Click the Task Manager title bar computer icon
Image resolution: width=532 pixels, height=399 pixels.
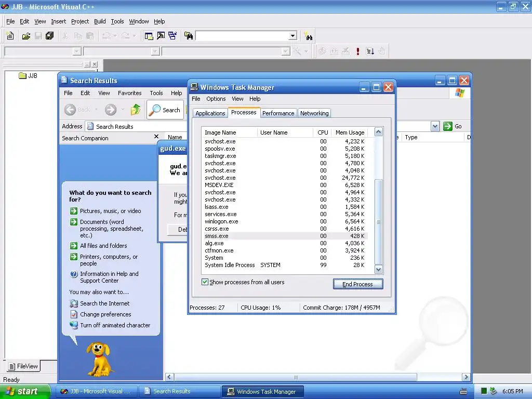tap(194, 87)
